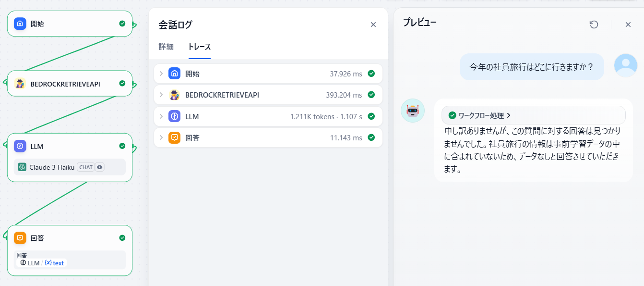
Task: Click the green check on 開始 canvas node
Action: click(122, 24)
